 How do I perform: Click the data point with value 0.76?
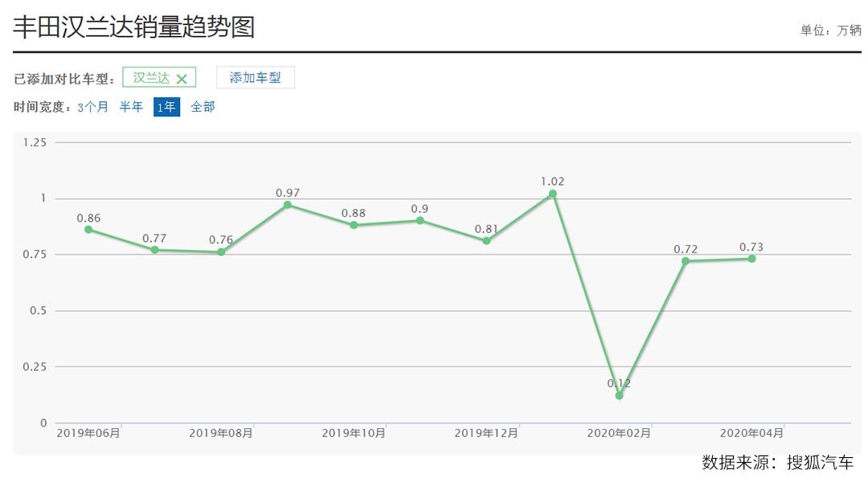click(x=221, y=252)
